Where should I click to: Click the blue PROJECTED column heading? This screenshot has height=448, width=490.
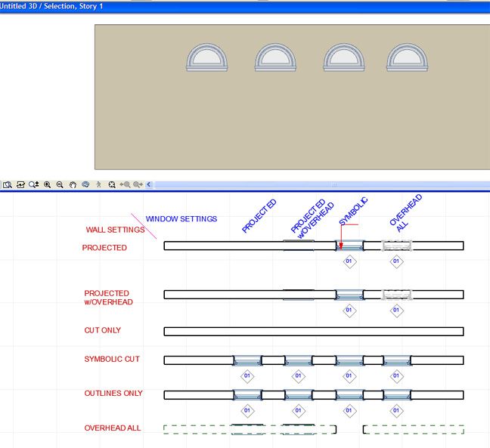259,216
